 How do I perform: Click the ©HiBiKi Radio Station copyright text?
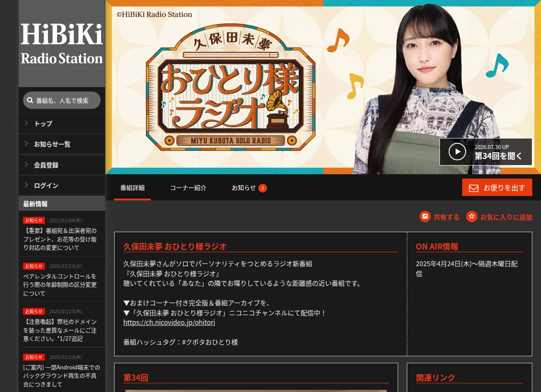pos(154,14)
